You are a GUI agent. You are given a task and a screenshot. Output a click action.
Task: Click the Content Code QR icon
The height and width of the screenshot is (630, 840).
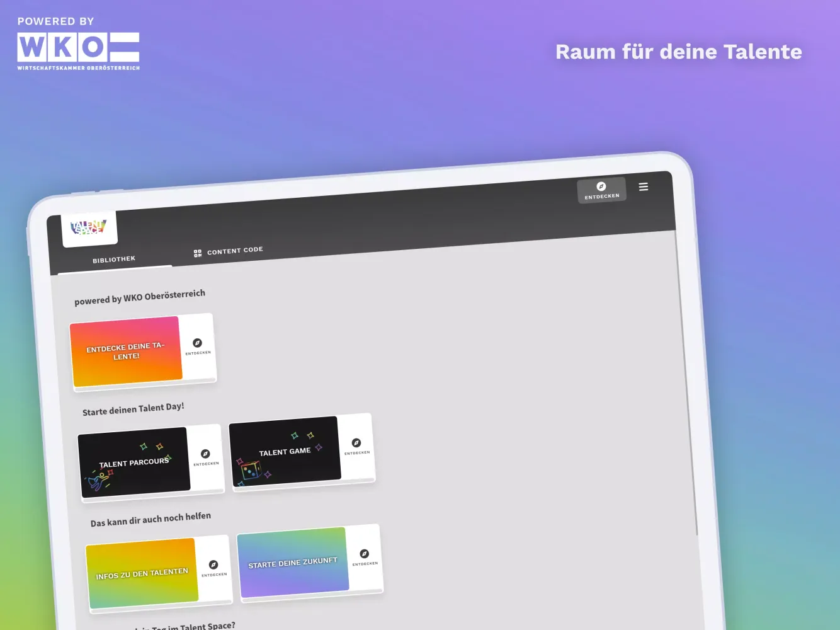pos(198,253)
